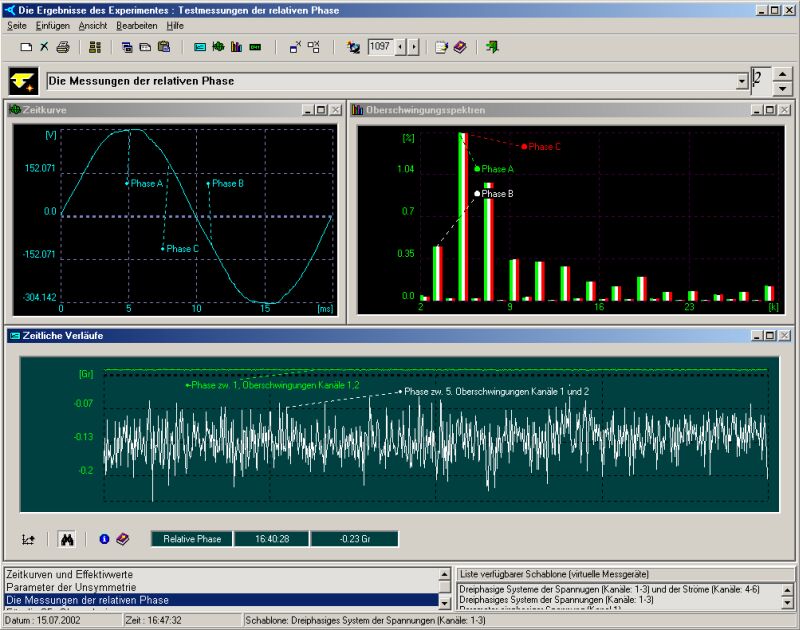This screenshot has width=800, height=630.
Task: Click the blue info icon below chart
Action: [104, 539]
